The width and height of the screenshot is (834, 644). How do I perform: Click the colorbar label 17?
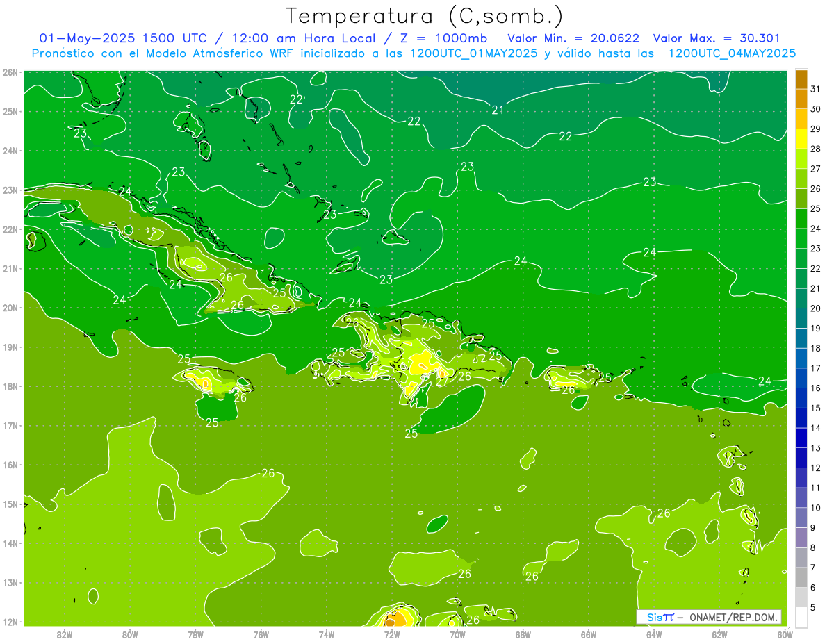tap(816, 368)
